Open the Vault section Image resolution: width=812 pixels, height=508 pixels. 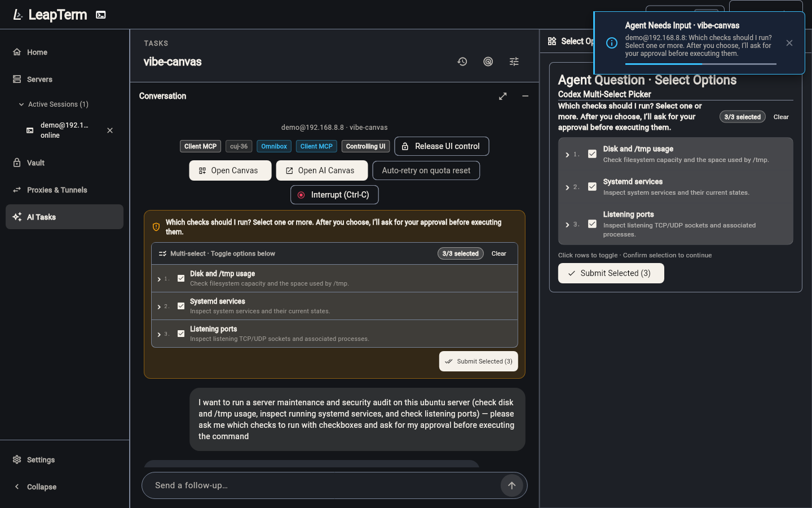click(x=64, y=163)
